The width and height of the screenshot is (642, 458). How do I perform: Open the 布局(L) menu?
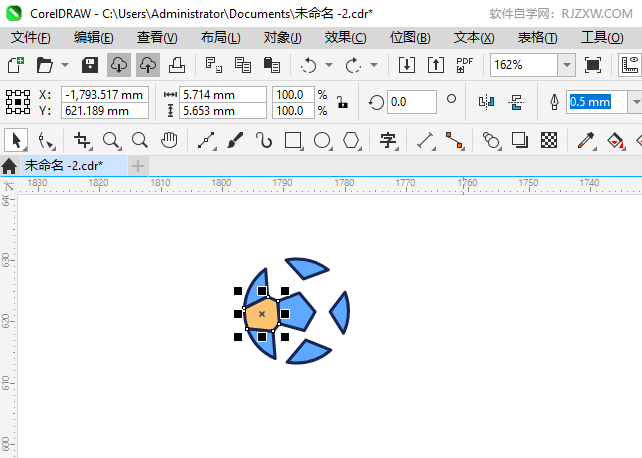pyautogui.click(x=221, y=38)
